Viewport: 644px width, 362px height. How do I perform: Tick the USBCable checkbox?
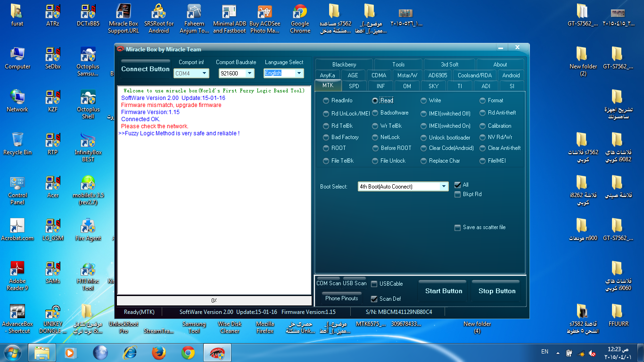(x=374, y=284)
